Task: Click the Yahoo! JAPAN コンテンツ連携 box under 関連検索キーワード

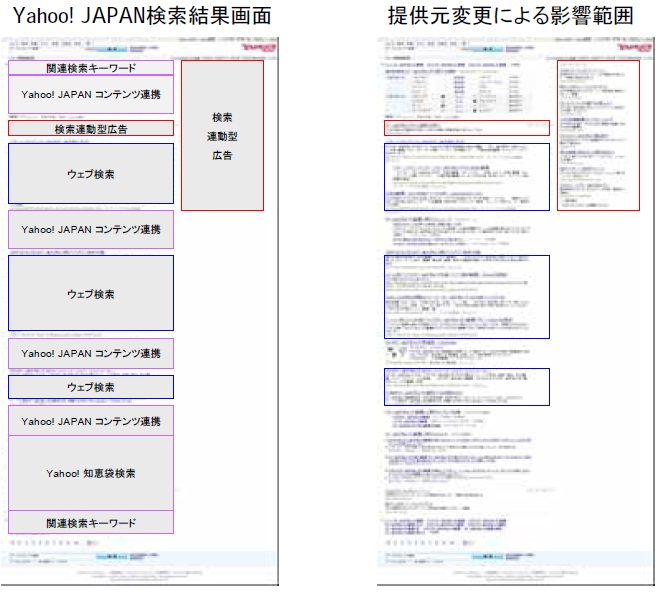Action: click(x=91, y=94)
